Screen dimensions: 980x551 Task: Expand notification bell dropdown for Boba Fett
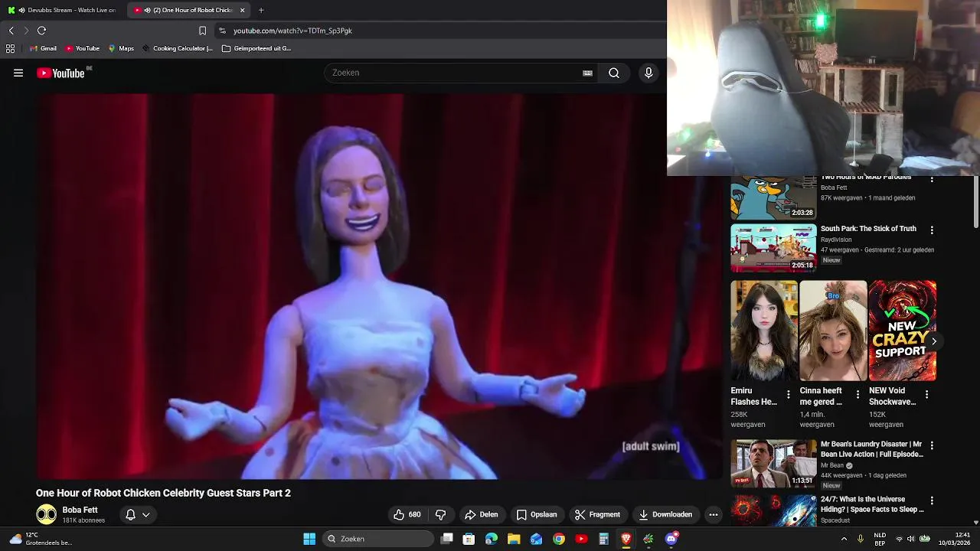coord(138,514)
